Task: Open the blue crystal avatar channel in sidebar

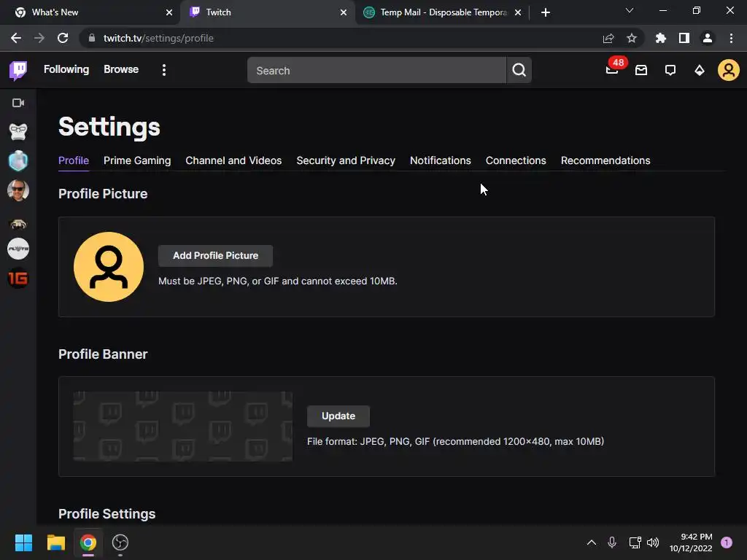Action: coord(18,161)
